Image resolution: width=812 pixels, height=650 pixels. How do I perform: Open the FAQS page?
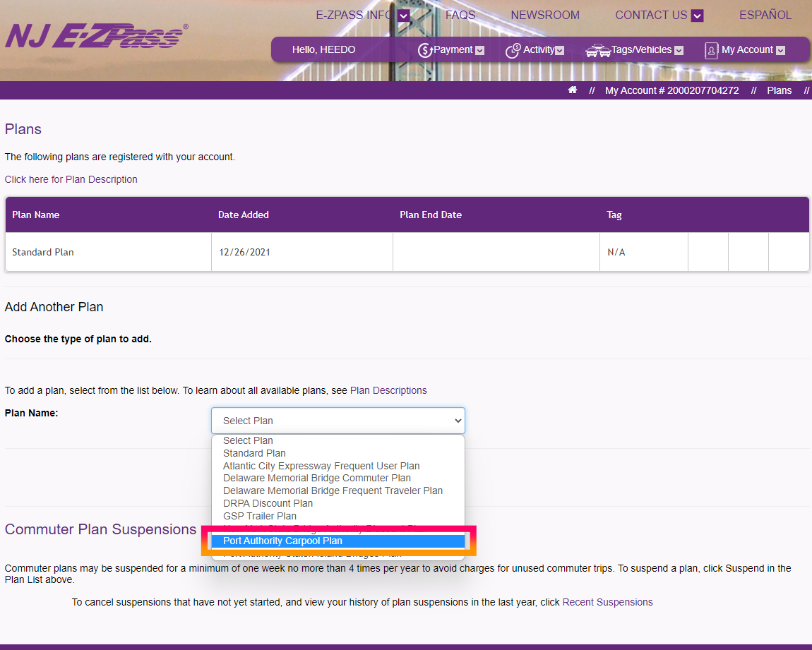[460, 15]
